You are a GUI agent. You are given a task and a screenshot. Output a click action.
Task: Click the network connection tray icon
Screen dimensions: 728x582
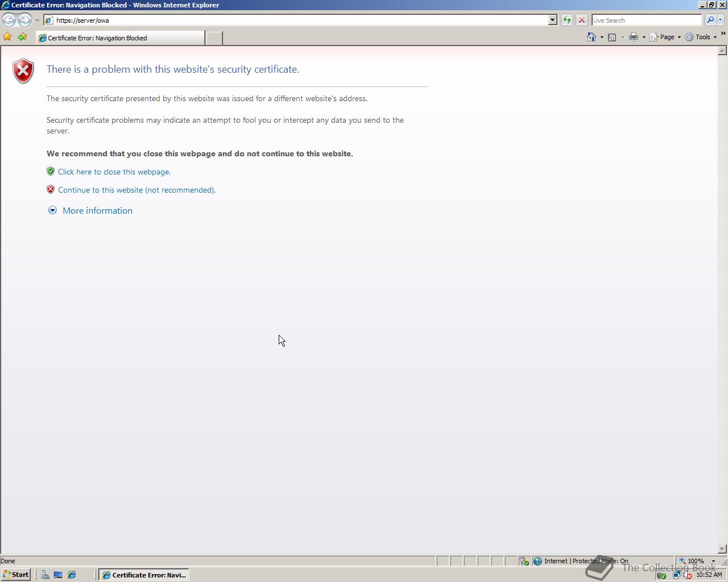[677, 575]
